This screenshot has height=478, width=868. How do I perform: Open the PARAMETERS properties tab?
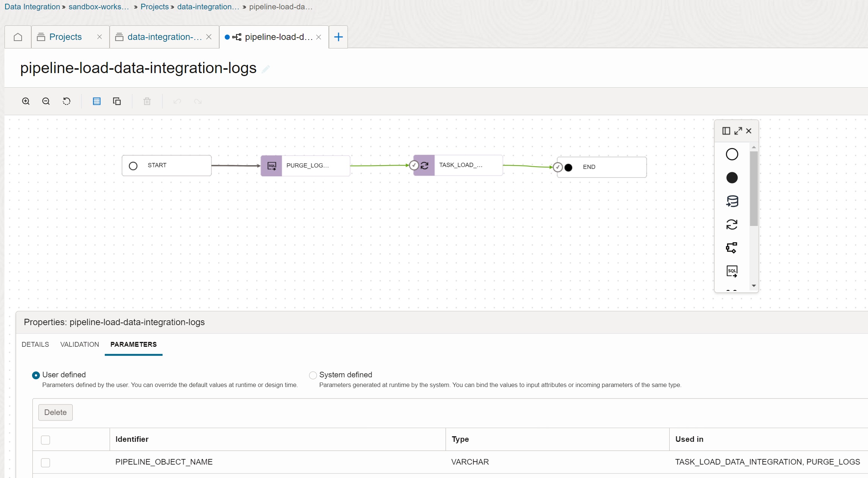pyautogui.click(x=133, y=344)
